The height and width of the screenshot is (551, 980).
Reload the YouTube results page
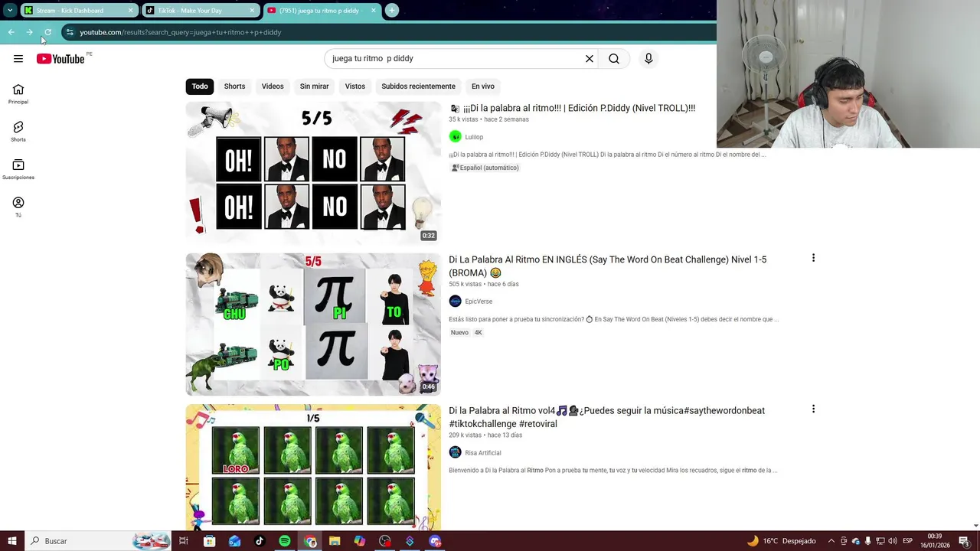click(x=47, y=32)
